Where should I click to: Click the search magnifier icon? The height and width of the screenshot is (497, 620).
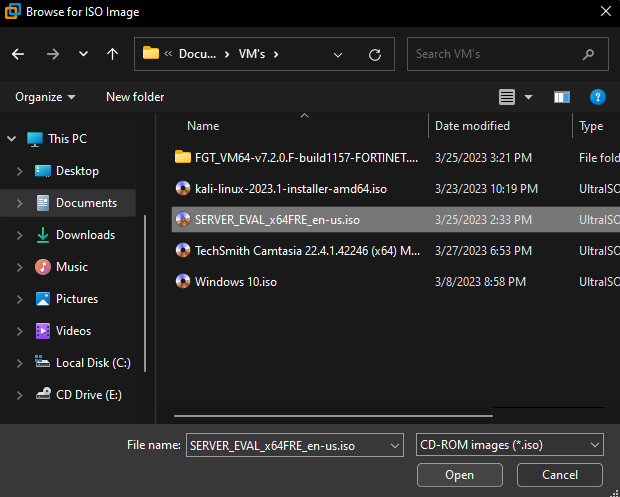(x=588, y=54)
